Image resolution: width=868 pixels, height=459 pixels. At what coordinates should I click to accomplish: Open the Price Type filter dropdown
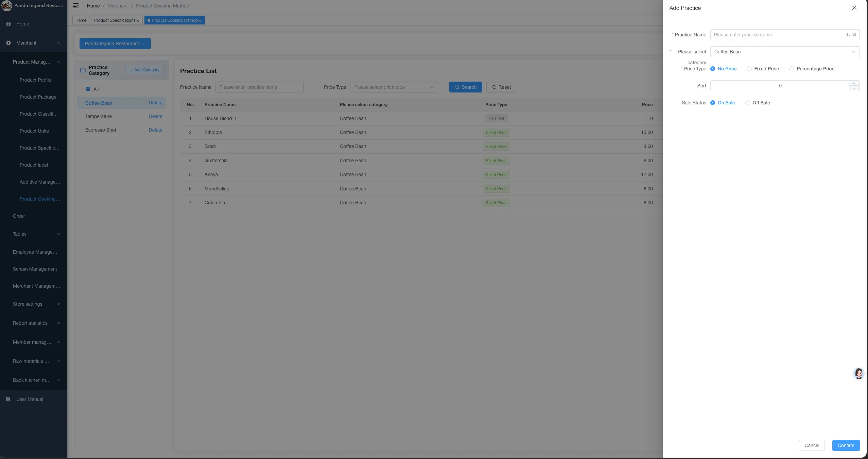(x=394, y=87)
